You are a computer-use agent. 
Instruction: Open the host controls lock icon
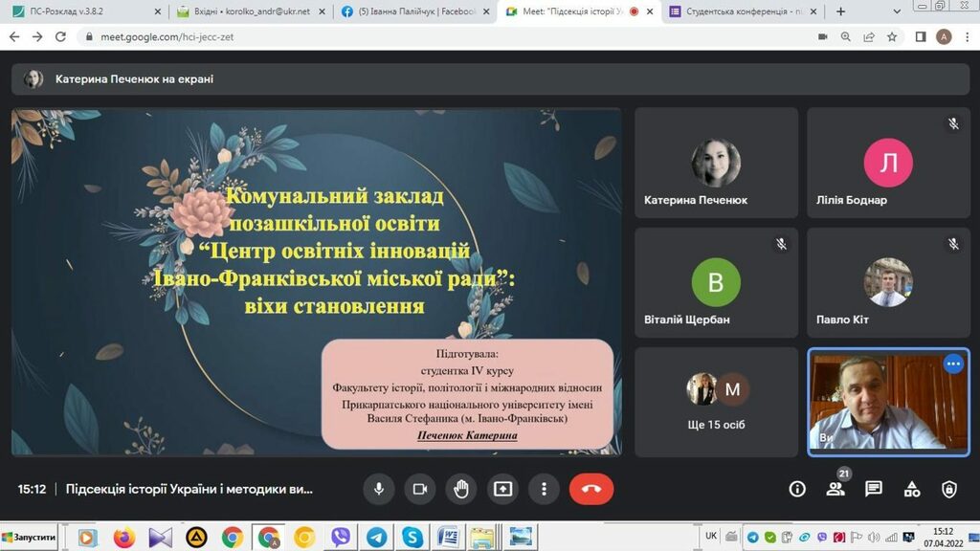tap(948, 489)
